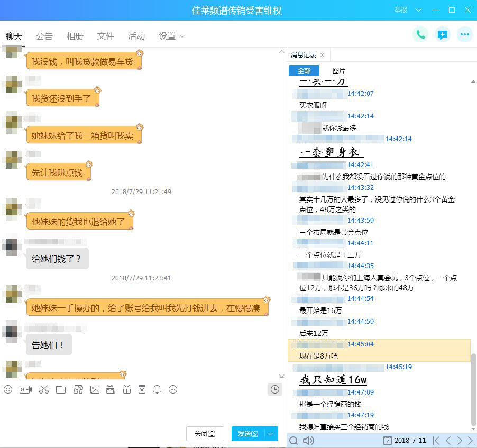Click the 关闭(C) button

click(205, 433)
